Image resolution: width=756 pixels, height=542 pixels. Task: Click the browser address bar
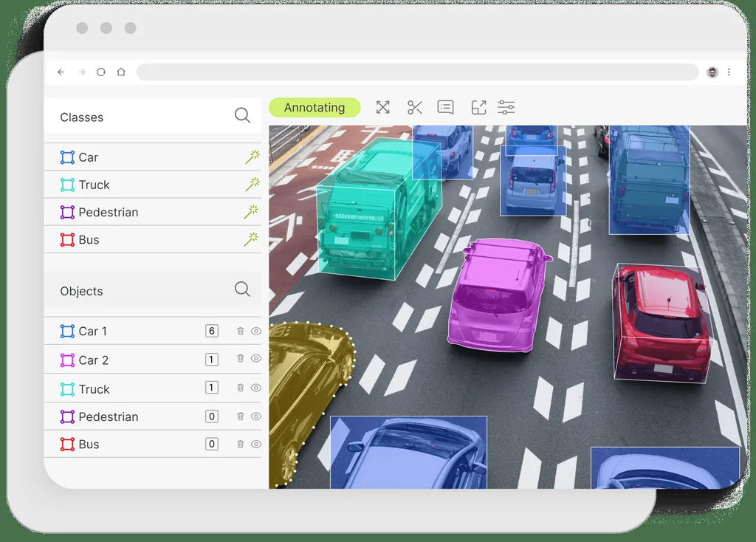pyautogui.click(x=418, y=72)
